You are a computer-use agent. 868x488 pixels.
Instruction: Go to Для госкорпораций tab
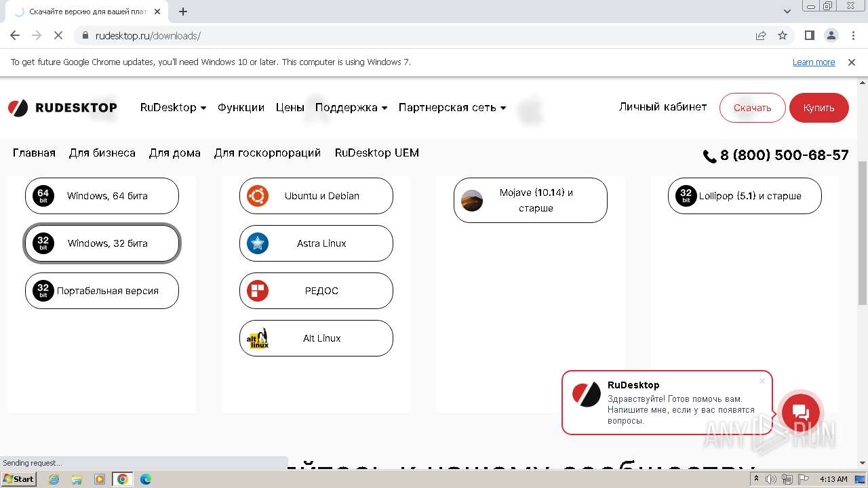268,153
